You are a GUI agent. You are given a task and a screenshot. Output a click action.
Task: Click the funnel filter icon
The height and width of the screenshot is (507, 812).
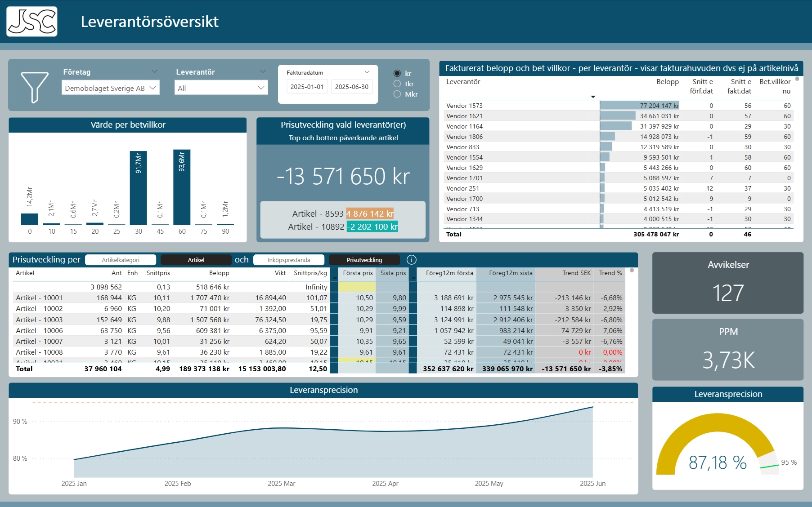35,87
